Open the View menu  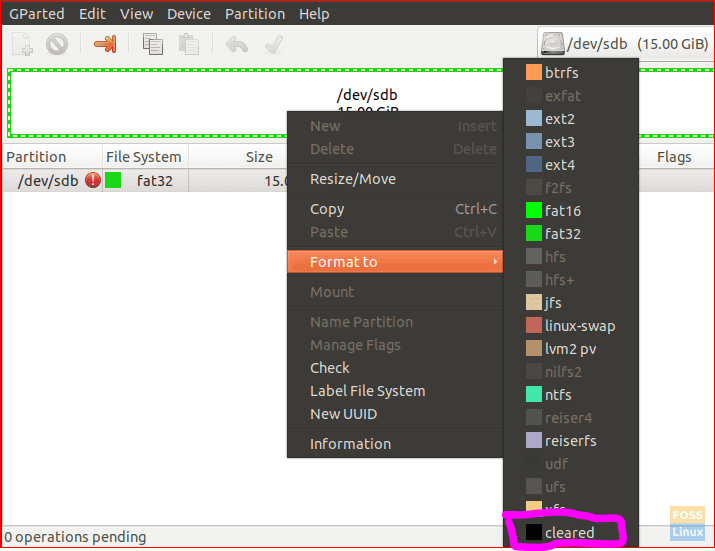pos(136,14)
